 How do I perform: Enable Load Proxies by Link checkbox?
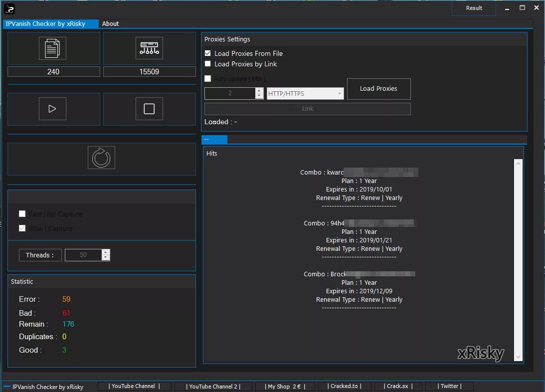208,64
